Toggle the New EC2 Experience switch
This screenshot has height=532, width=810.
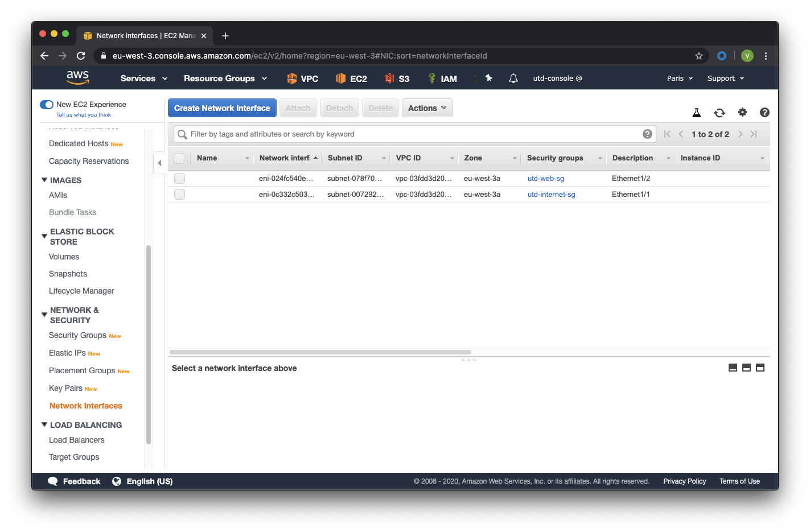pos(47,104)
